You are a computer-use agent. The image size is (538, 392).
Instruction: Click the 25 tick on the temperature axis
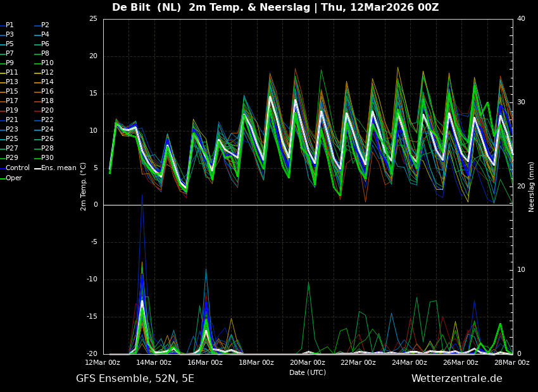click(93, 19)
